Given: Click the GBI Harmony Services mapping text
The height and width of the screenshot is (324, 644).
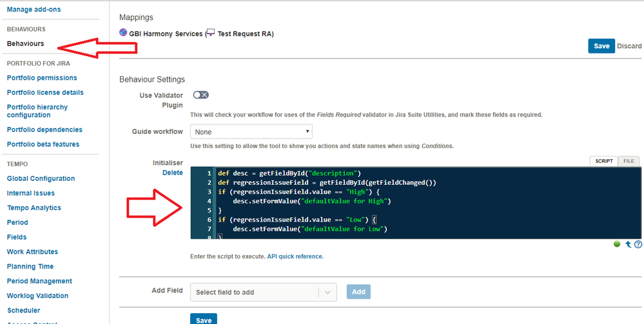Looking at the screenshot, I should coord(166,33).
